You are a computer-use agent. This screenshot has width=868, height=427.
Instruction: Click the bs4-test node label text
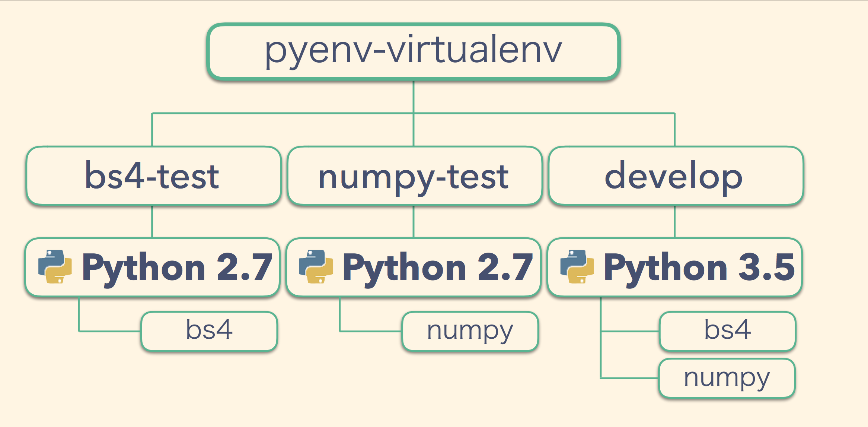[153, 176]
